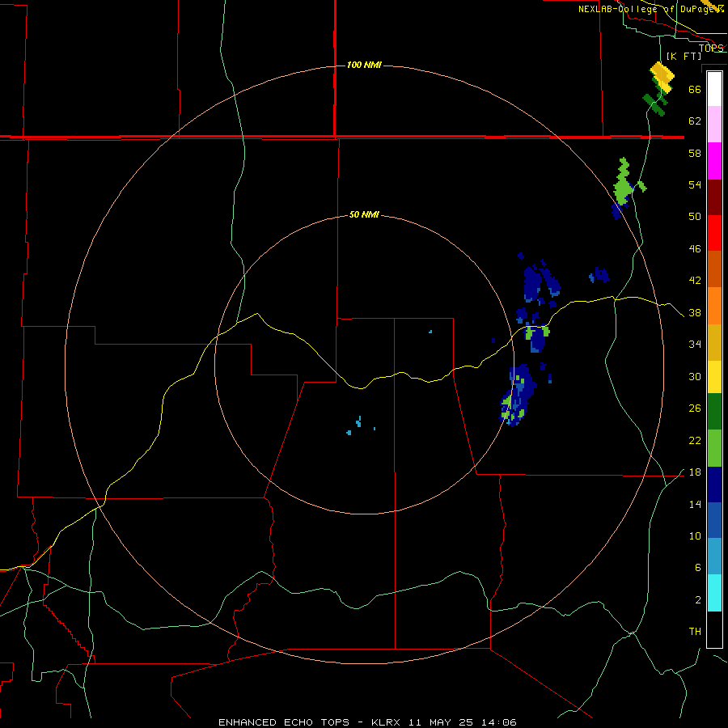Click the 66 legend value

point(695,89)
